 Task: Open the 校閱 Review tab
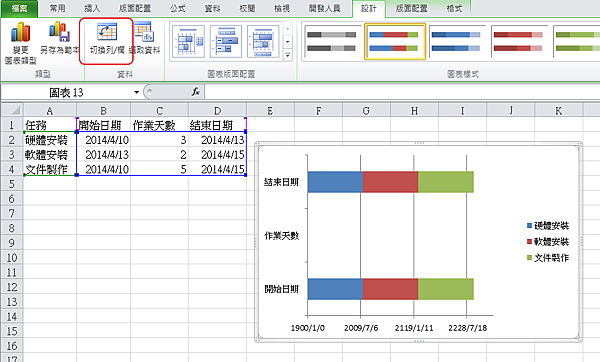pos(247,8)
